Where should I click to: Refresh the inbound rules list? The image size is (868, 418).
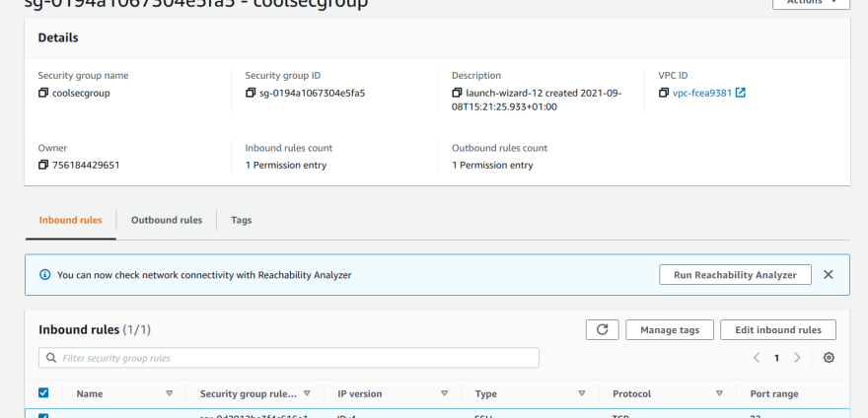pos(603,330)
